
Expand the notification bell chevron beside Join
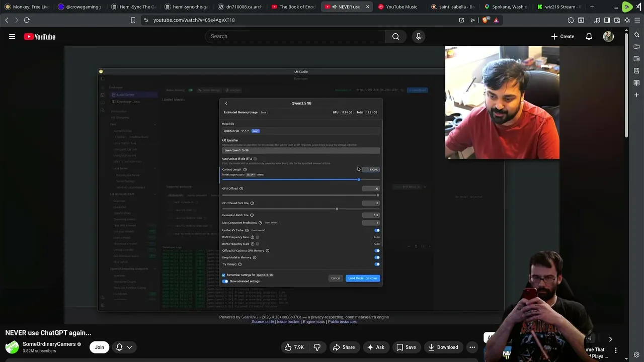129,347
